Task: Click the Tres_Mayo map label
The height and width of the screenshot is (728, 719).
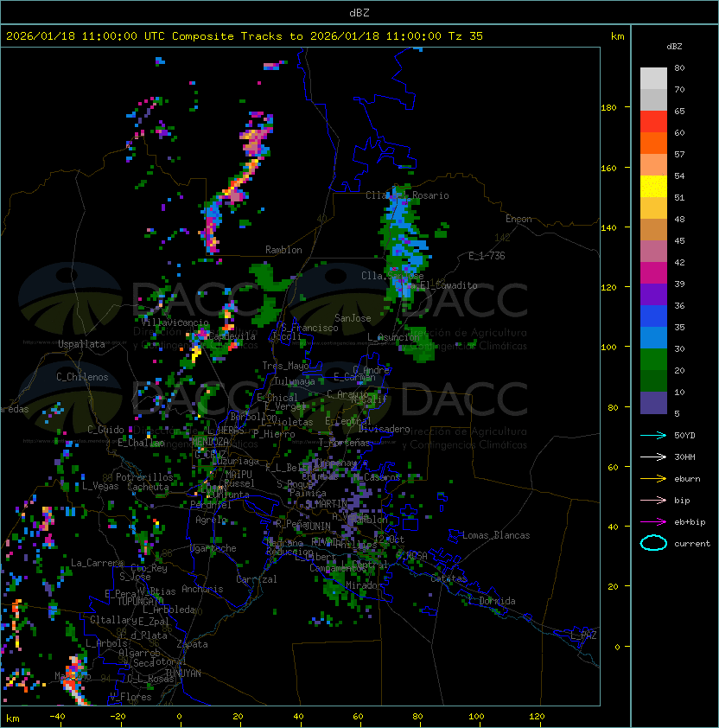Action: point(285,366)
